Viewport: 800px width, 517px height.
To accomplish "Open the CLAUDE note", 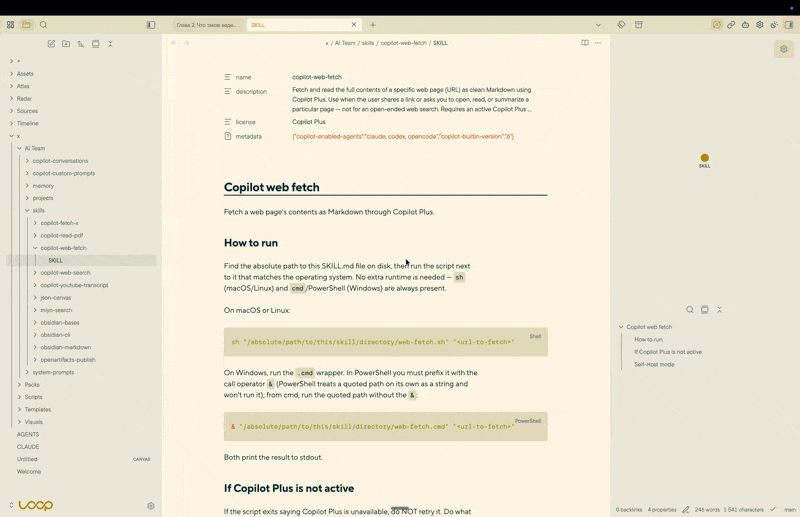I will (28, 447).
